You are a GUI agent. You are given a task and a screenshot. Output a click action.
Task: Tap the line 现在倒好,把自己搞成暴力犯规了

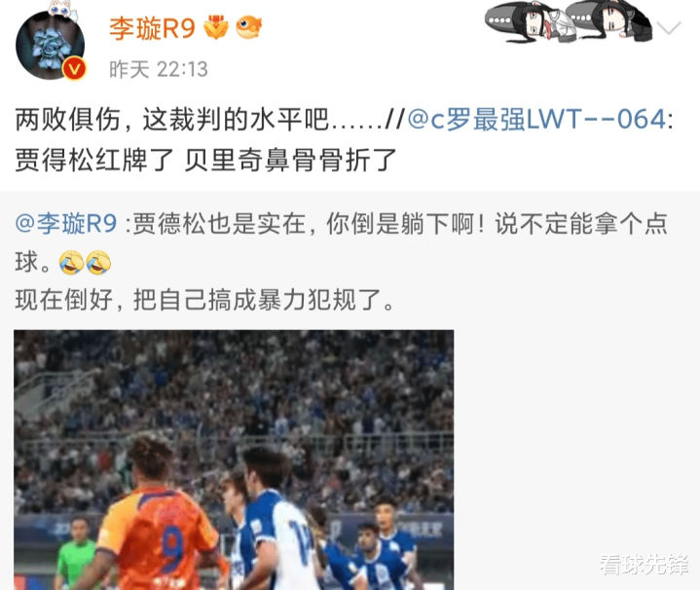(204, 300)
